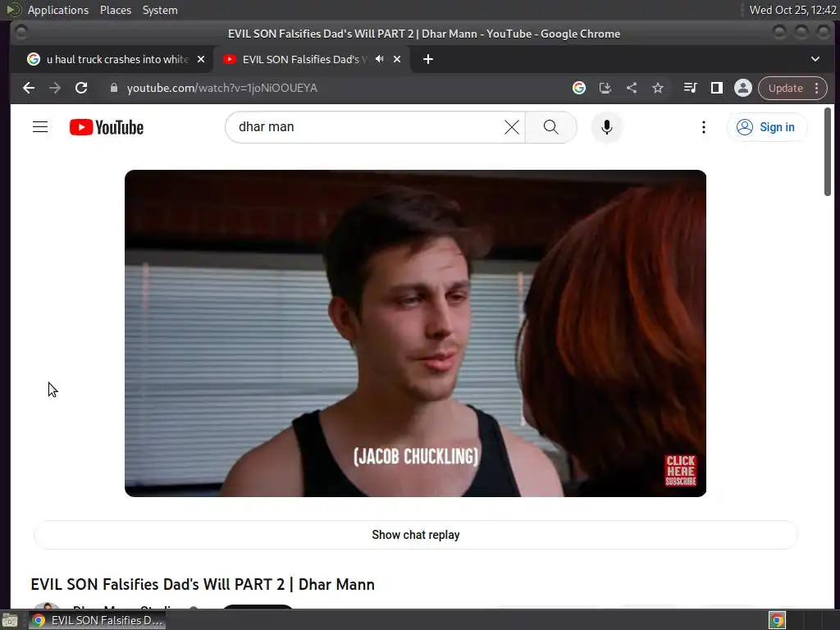Click the video title EVIL SON Falsifies Dad's Will
This screenshot has width=840, height=630.
click(x=203, y=584)
